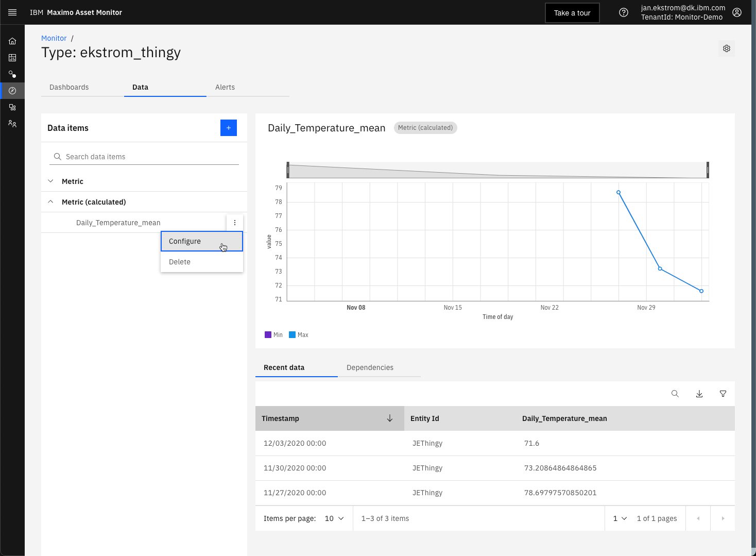Image resolution: width=756 pixels, height=556 pixels.
Task: Open the help question mark icon
Action: 624,12
